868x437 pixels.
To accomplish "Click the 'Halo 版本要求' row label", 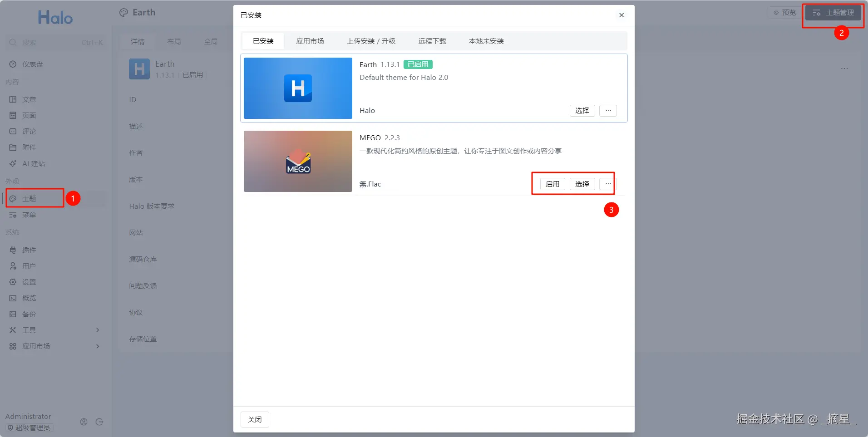I will coord(152,206).
